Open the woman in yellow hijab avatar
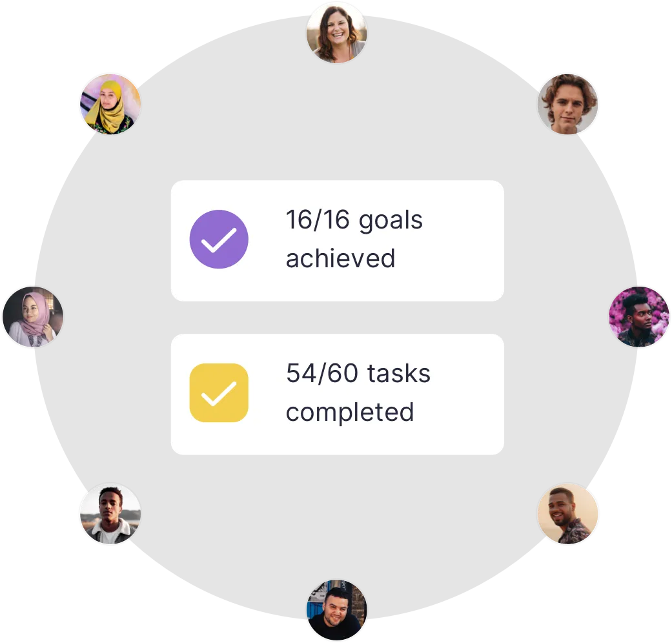672x643 pixels. pos(110,104)
